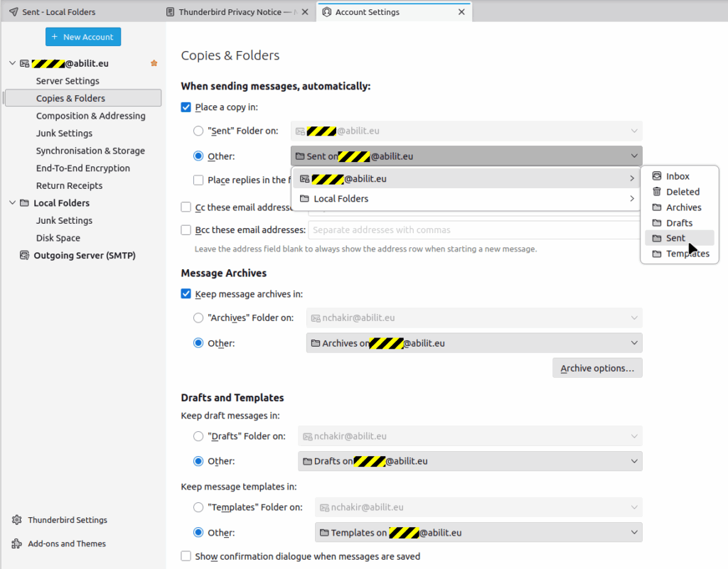Collapse the Local Folders tree in sidebar

coord(12,203)
